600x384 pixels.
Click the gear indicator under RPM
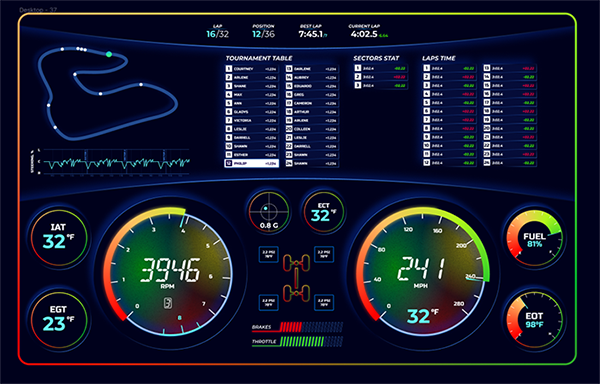pos(168,303)
